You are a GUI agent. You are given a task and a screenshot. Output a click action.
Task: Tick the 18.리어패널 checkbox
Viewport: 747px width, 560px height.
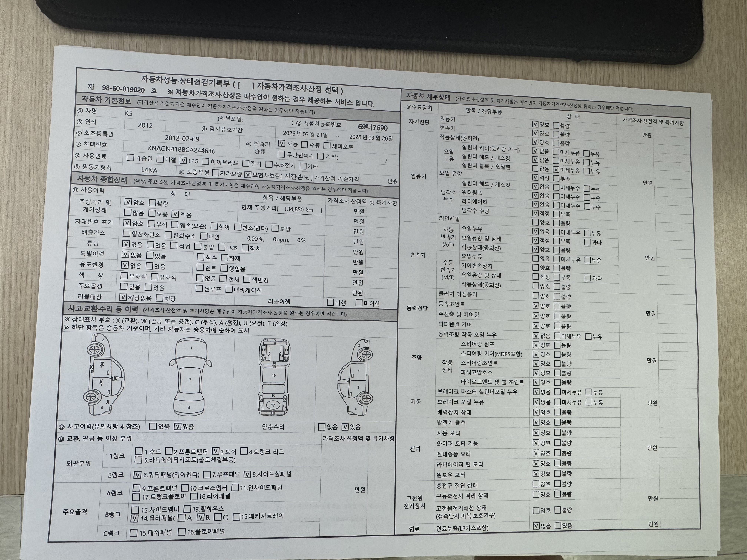point(194,496)
